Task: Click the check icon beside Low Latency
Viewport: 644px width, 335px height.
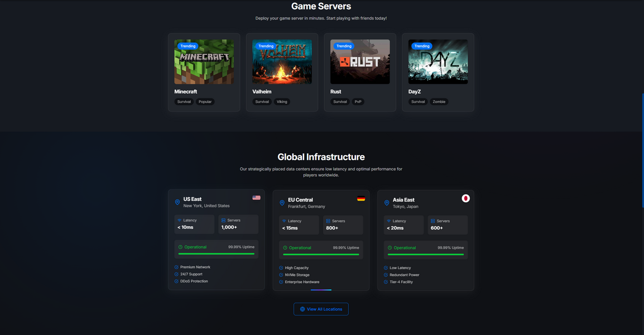Action: [x=386, y=268]
